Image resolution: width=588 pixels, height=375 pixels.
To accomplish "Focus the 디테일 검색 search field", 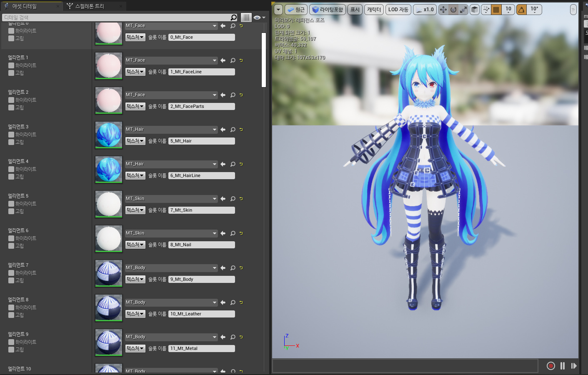I will click(117, 17).
